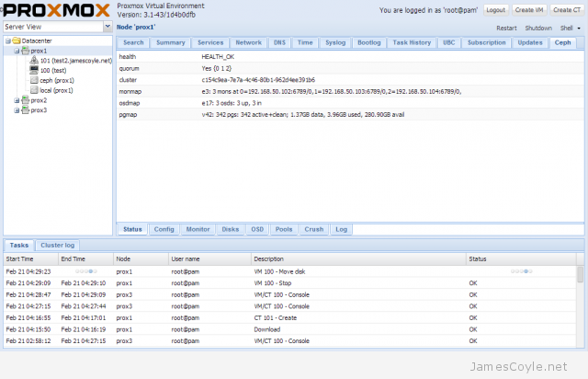Viewport: 588px width, 379px height.
Task: Open the DNS tab
Action: tap(279, 43)
